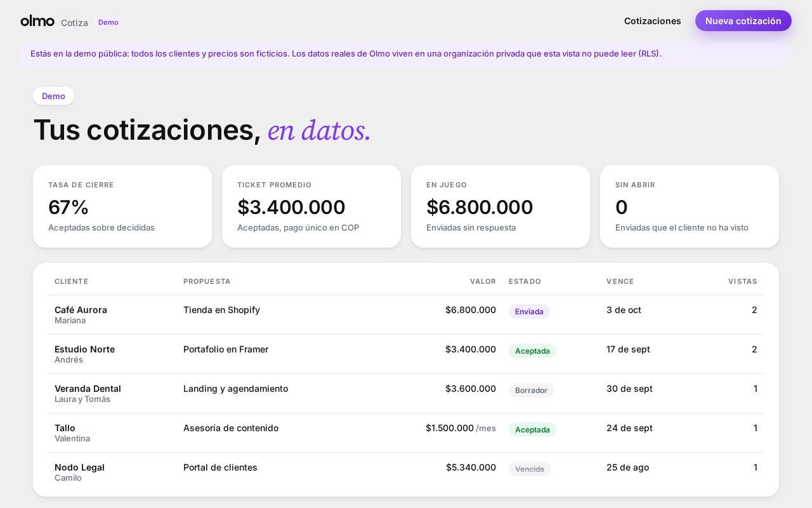Open the Estudio Norte client row

pyautogui.click(x=406, y=354)
